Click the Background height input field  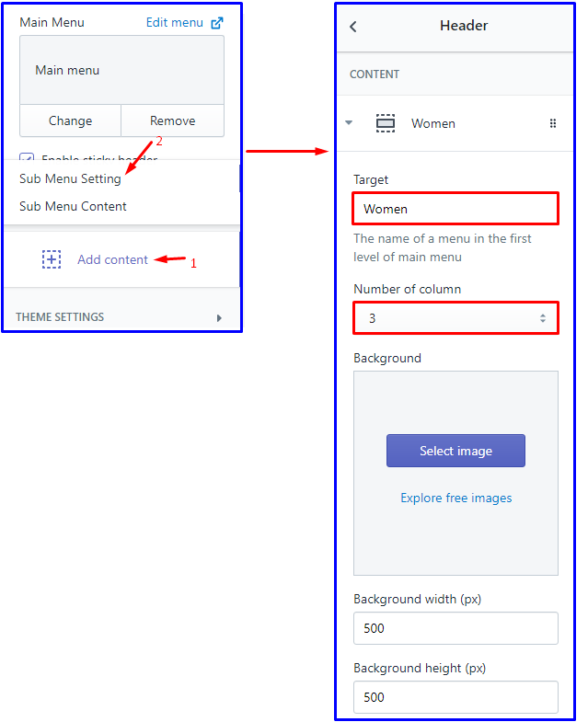click(x=455, y=697)
